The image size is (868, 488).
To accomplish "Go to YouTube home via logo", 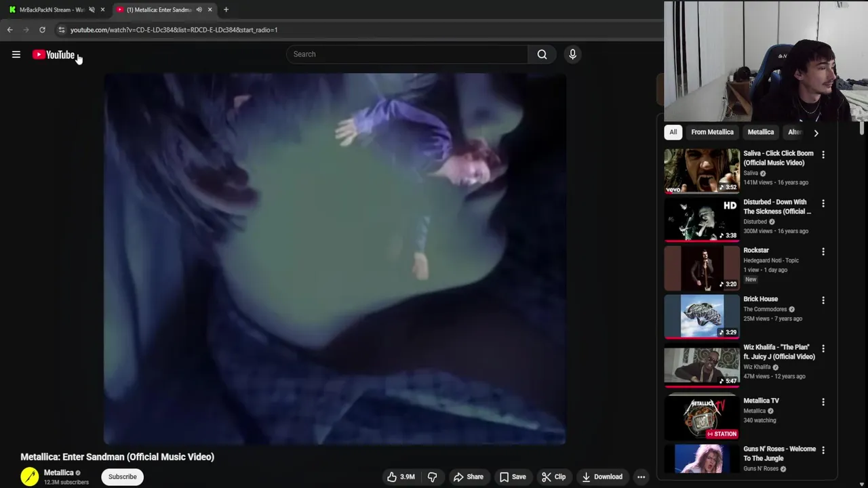I will coord(54,55).
